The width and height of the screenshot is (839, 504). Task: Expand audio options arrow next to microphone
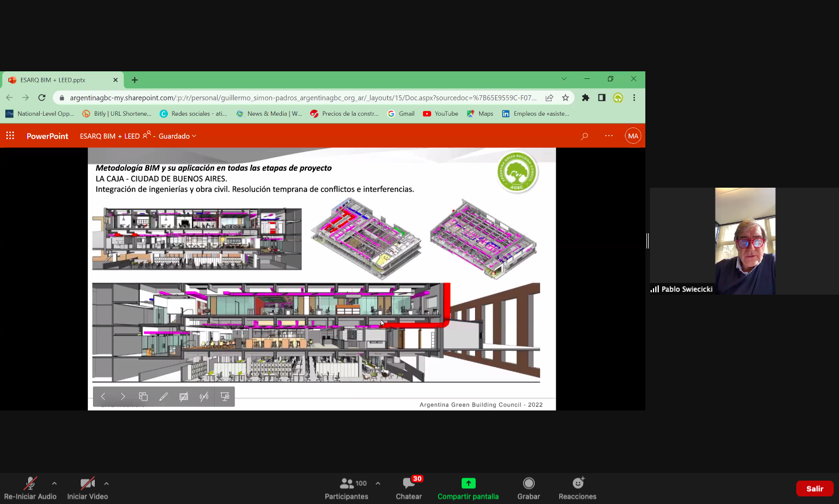coord(54,484)
